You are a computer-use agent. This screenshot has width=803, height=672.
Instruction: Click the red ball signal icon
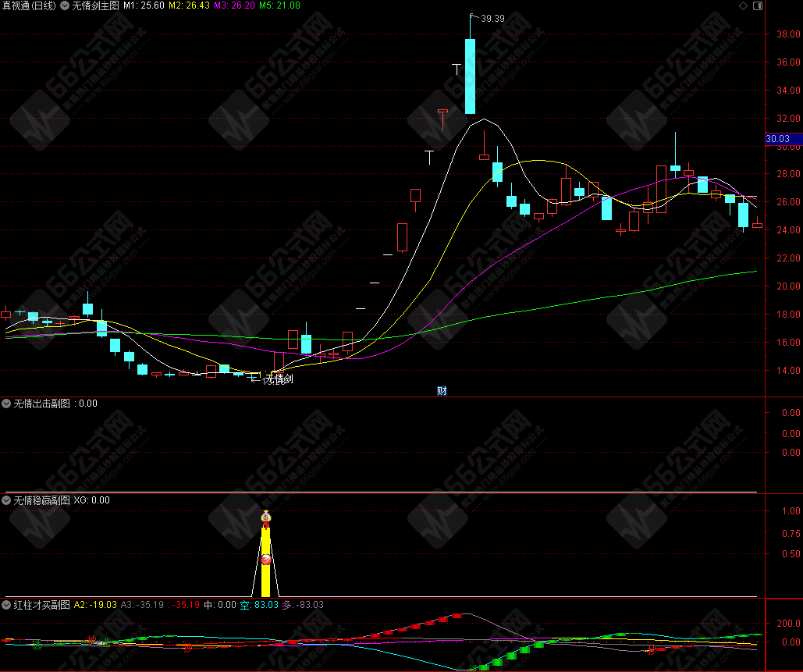(265, 559)
